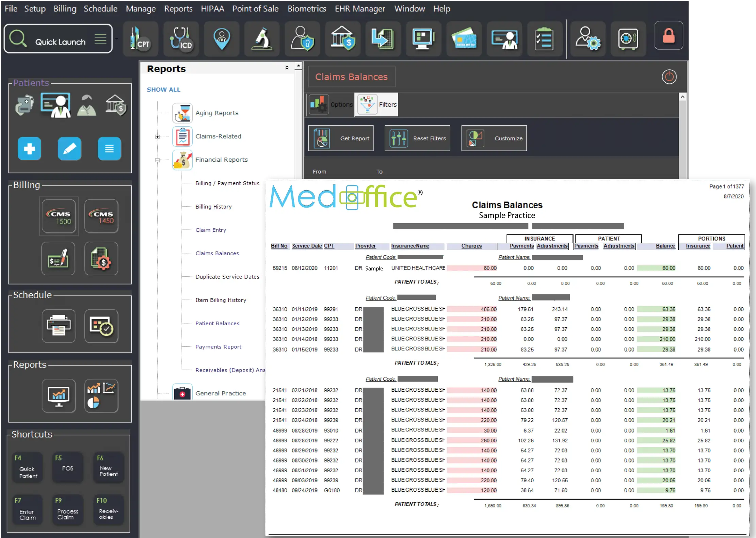Click the blue add patient plus icon

point(29,149)
